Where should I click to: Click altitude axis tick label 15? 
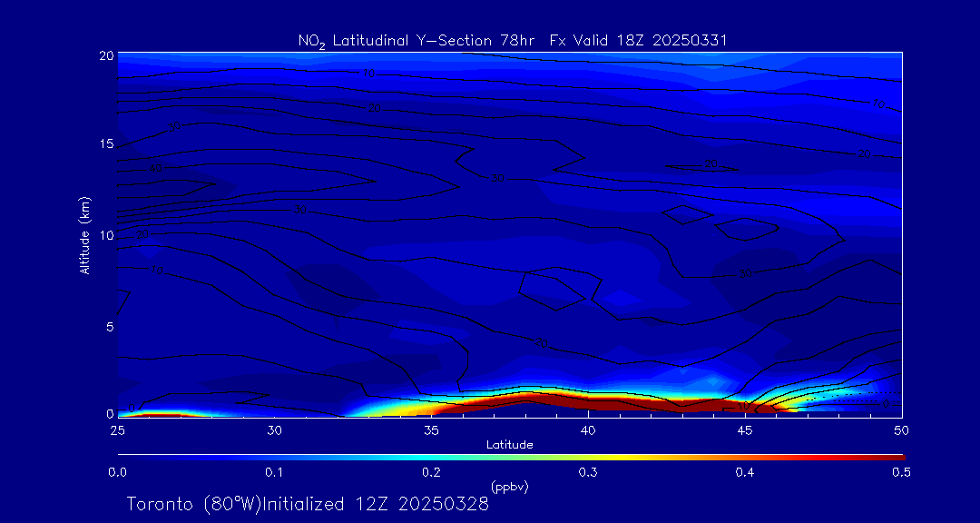[106, 143]
